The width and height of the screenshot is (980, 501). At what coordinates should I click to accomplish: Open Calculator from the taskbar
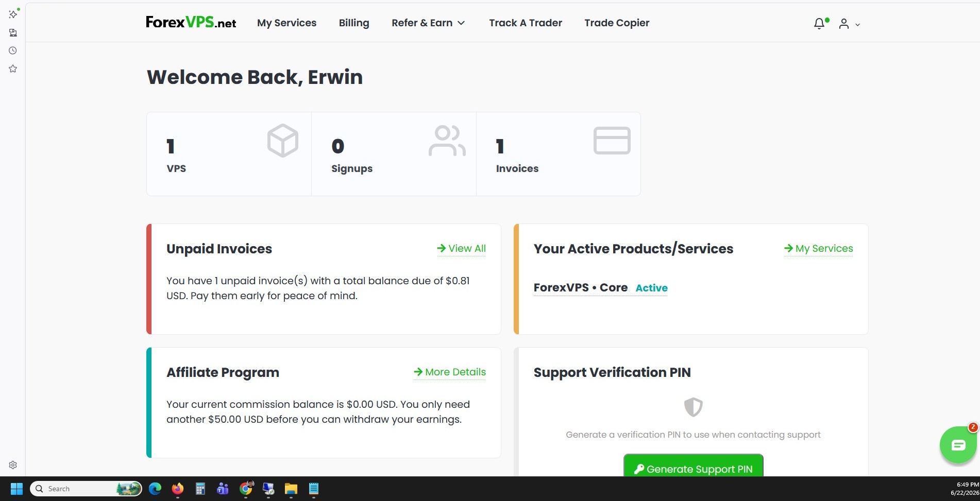(200, 489)
